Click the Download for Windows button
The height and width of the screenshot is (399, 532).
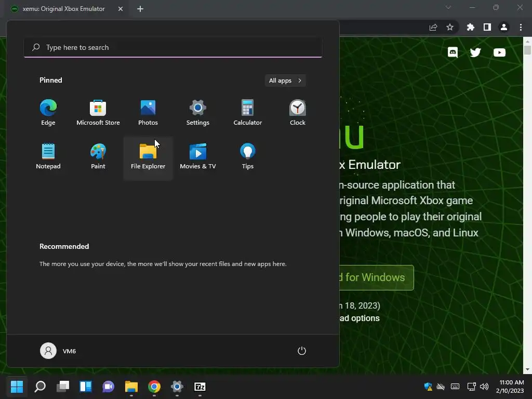pyautogui.click(x=377, y=277)
